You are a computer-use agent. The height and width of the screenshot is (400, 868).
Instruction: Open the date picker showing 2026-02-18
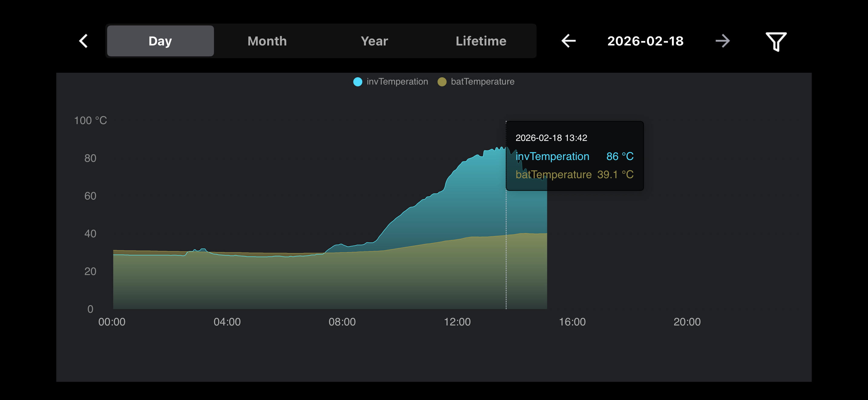click(645, 41)
